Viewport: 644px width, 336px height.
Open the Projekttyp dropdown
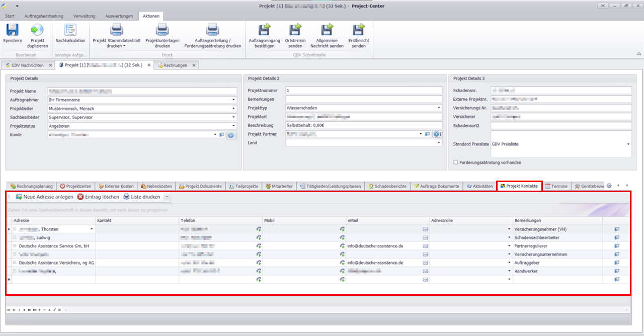pyautogui.click(x=439, y=108)
